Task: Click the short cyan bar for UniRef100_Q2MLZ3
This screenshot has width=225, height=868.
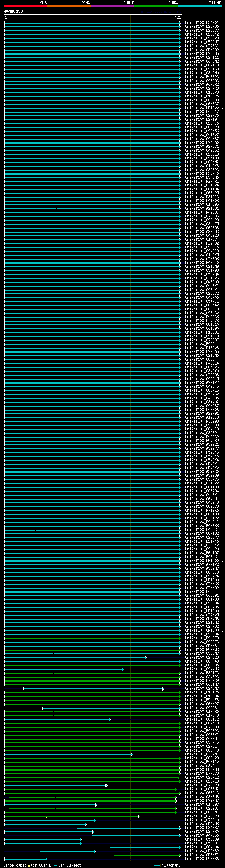Action: pyautogui.click(x=76, y=657)
